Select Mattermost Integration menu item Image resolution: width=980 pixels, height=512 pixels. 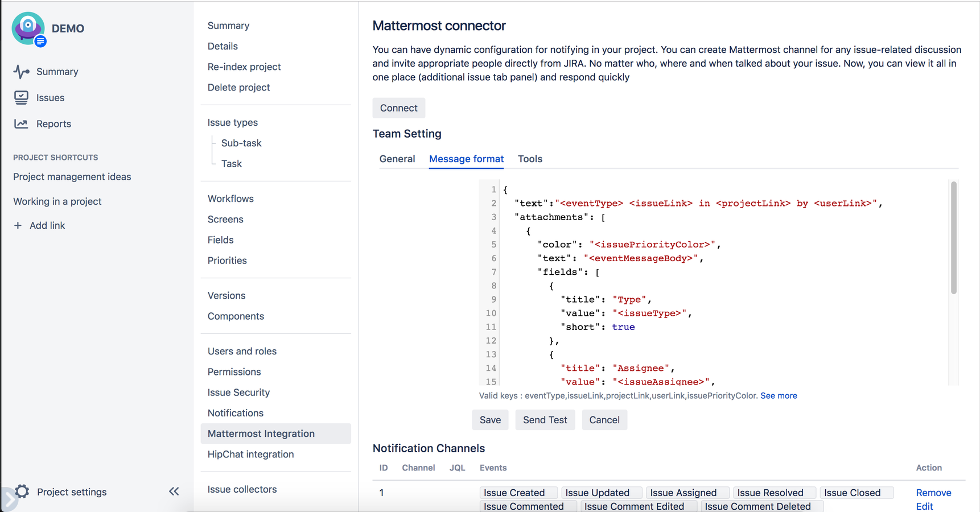(x=276, y=433)
